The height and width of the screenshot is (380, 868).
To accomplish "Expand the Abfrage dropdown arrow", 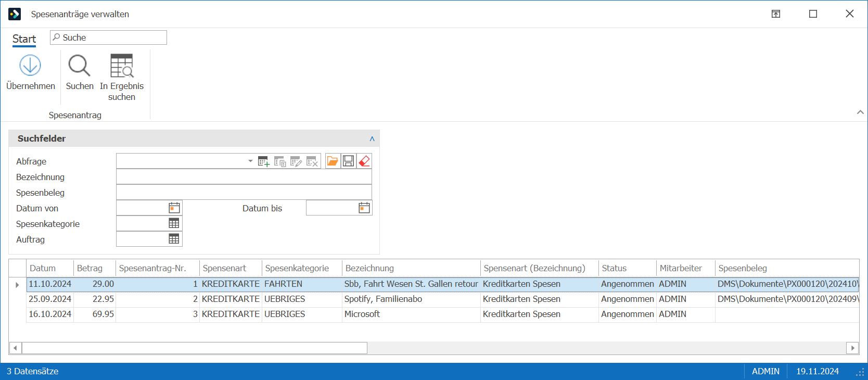I will 250,161.
